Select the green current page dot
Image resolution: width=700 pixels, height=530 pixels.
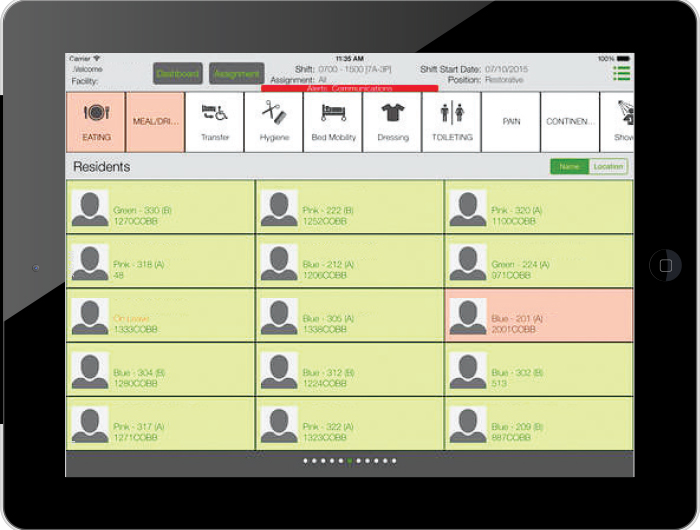[x=350, y=461]
